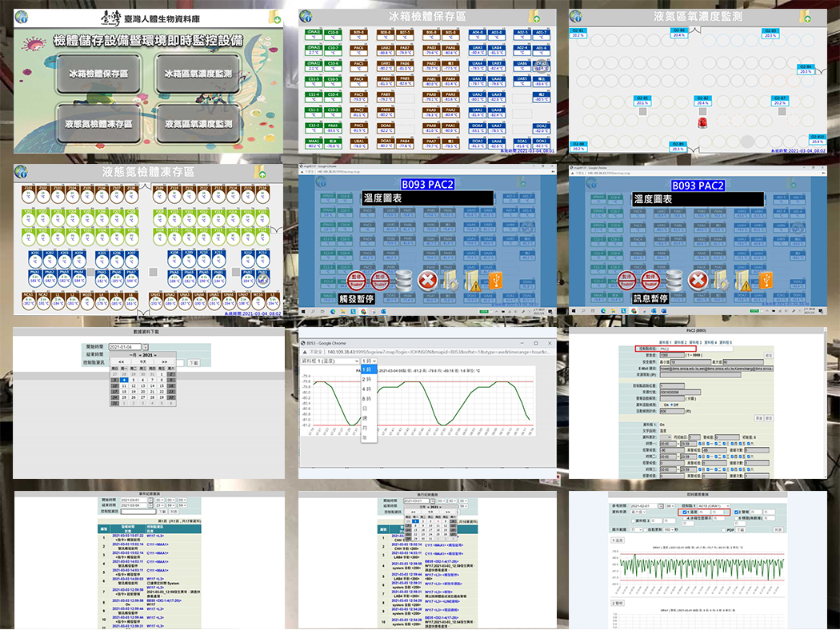Open the 資料累計 dropdown in PAC2 settings
The image size is (840, 638).
pos(666,437)
